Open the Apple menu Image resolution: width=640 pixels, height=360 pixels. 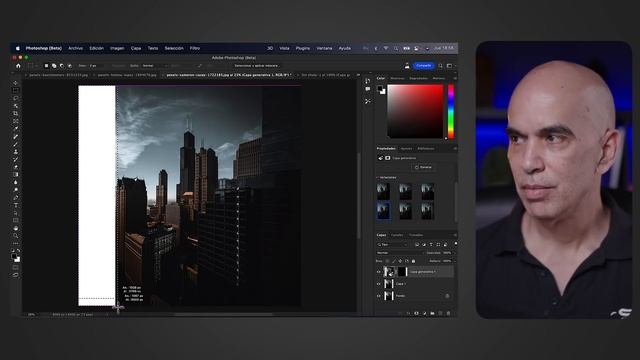coord(18,48)
